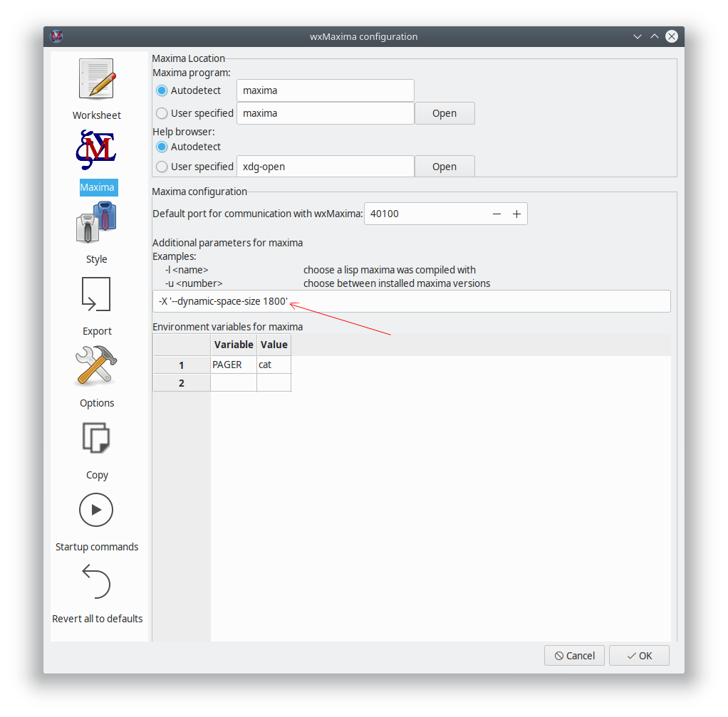
Task: Open file browser for Maxima program
Action: click(444, 113)
